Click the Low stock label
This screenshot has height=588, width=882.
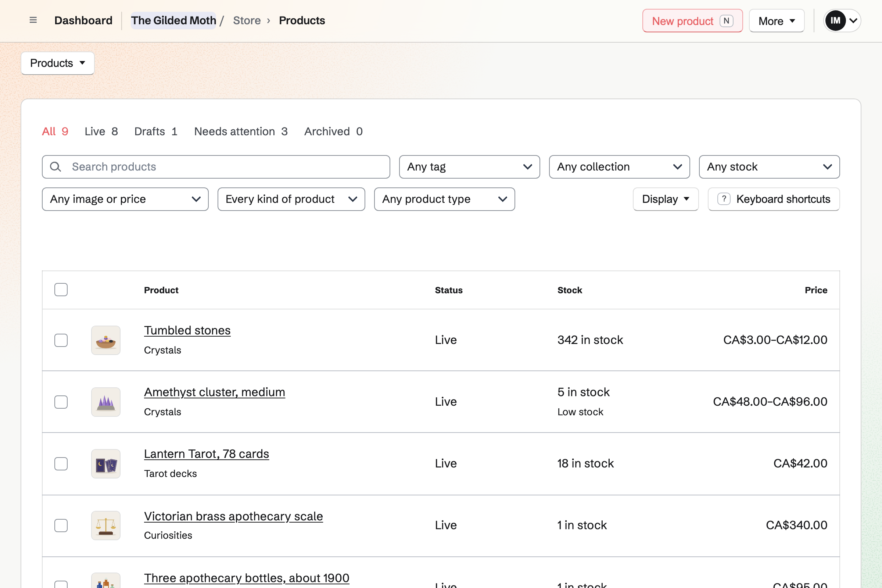point(580,412)
